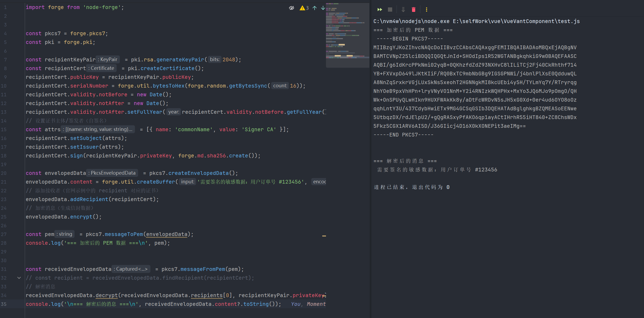Collapse the fold chevron beside line 32
The image size is (644, 318).
click(19, 278)
